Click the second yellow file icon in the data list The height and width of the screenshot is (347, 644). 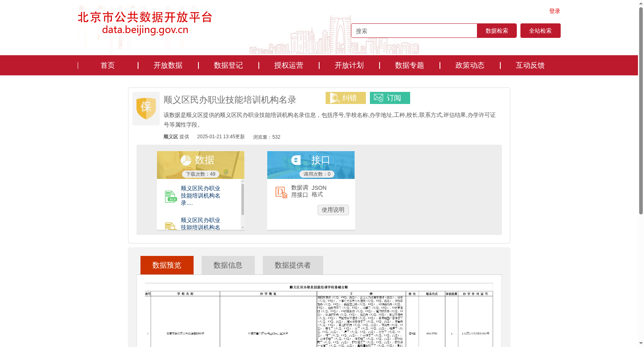click(x=171, y=226)
